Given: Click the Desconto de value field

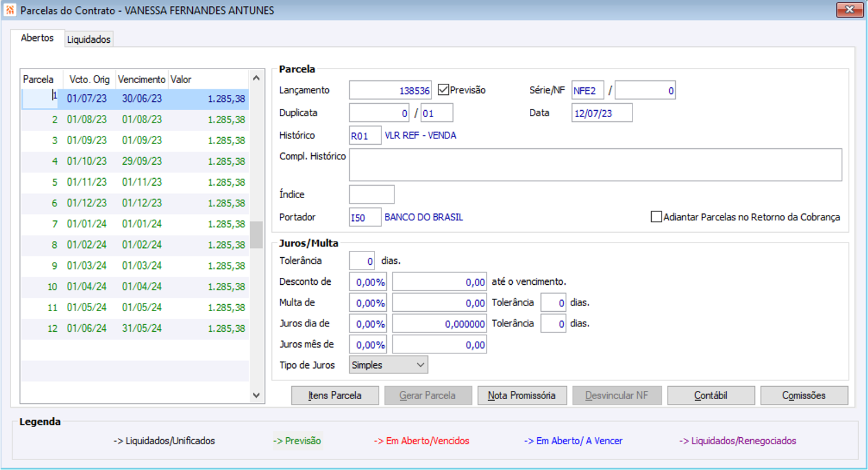Looking at the screenshot, I should [440, 282].
